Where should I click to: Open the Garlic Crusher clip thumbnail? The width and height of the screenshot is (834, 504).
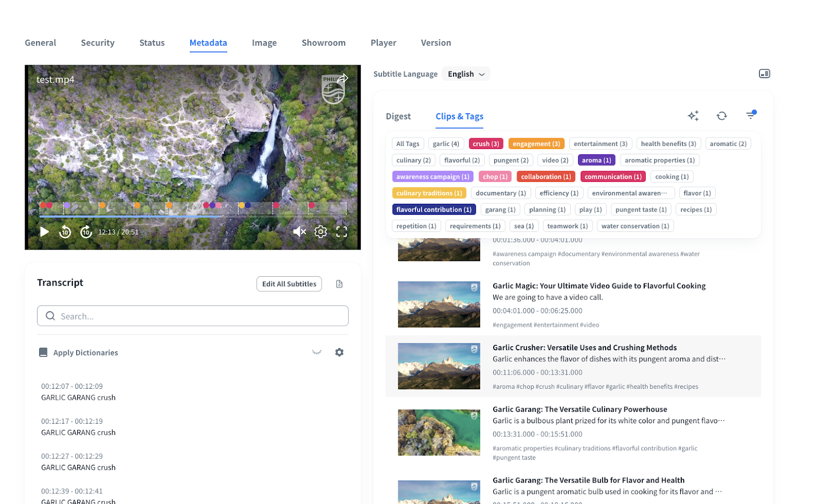tap(439, 366)
